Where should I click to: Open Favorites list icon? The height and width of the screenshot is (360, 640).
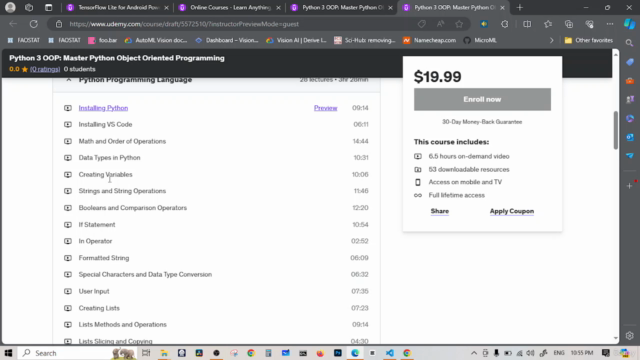point(548,24)
